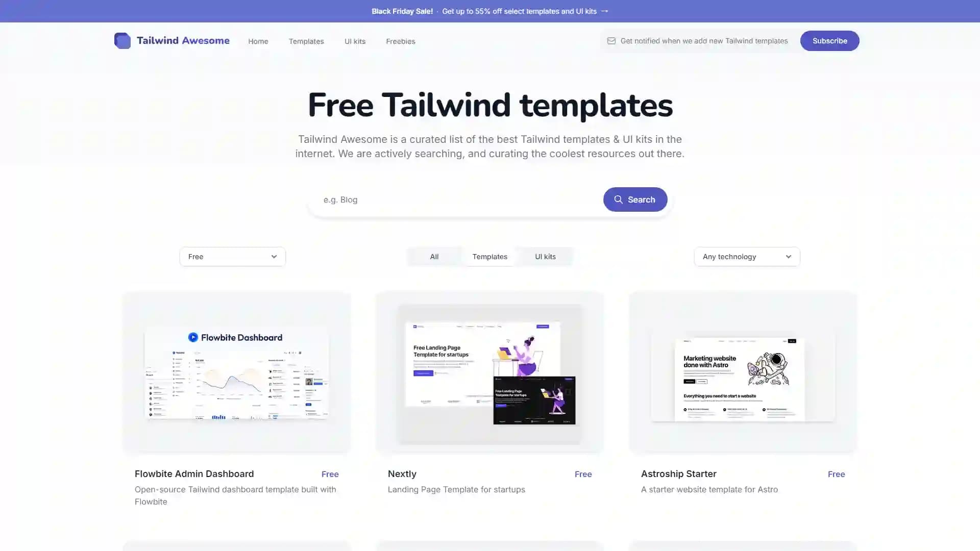Click the search magnifier icon
Viewport: 980px width, 551px height.
click(619, 199)
